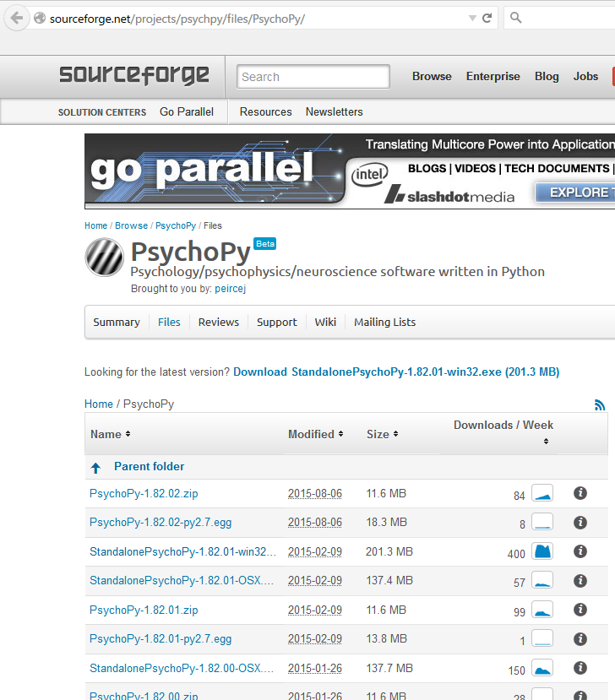Go to the Parent folder
This screenshot has width=615, height=700.
pyautogui.click(x=150, y=466)
